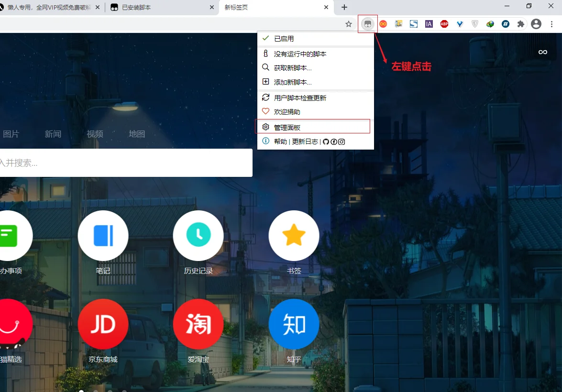Open the puzzle-piece Extensions menu
562x392 pixels.
point(520,24)
